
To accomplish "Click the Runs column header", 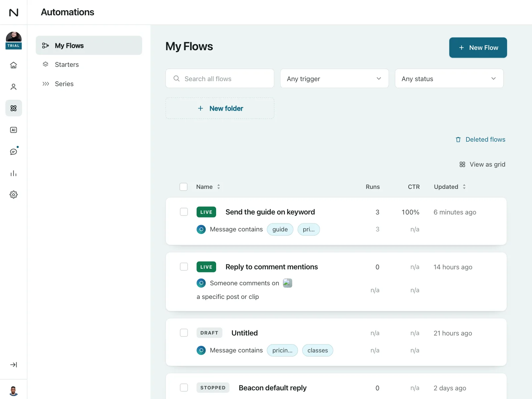I will [x=373, y=187].
